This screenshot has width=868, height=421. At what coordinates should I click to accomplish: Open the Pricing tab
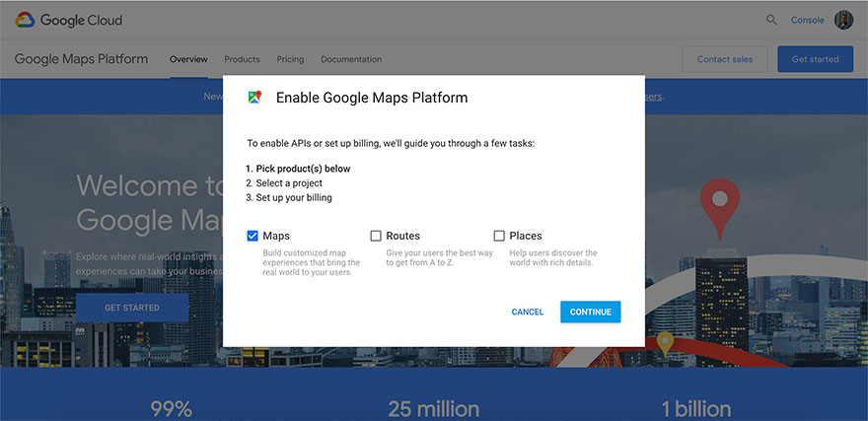click(x=290, y=59)
